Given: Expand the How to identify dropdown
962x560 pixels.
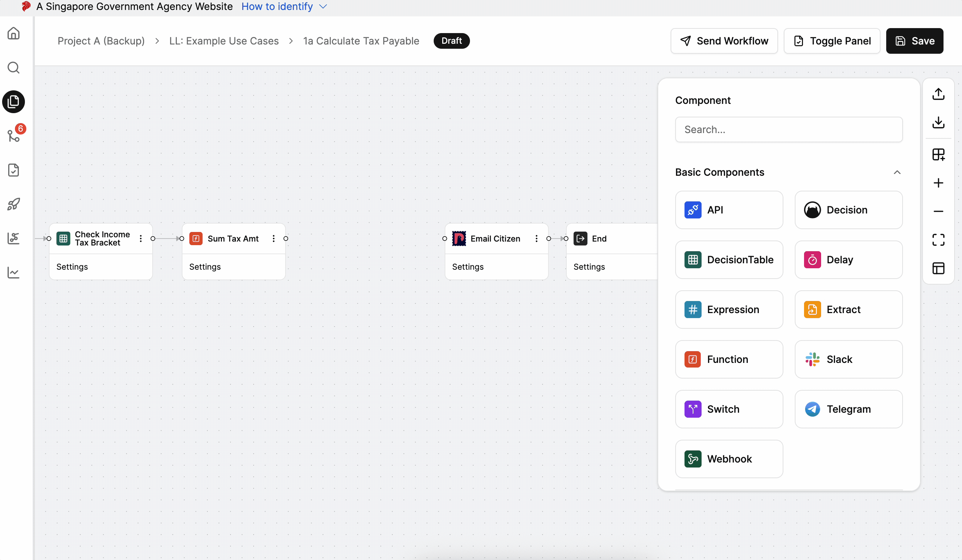Looking at the screenshot, I should click(284, 6).
